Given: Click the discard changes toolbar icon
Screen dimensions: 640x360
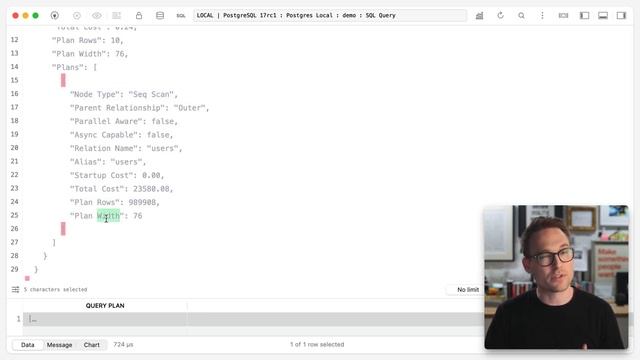Looking at the screenshot, I should pos(117,16).
